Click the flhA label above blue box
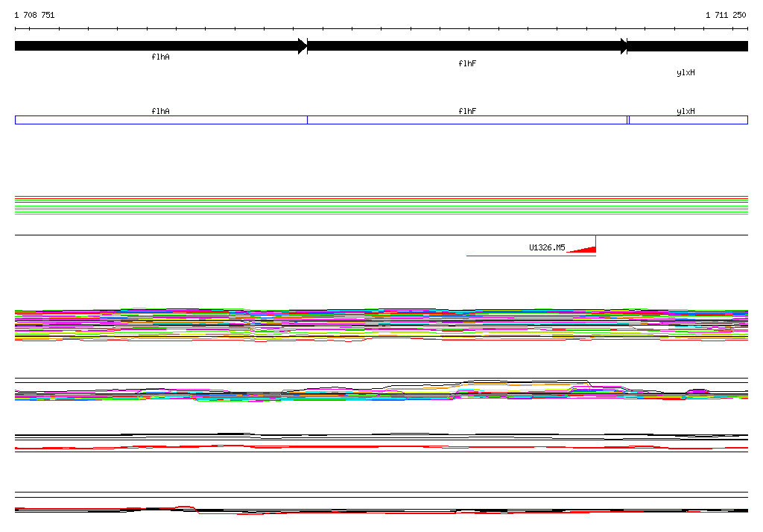 point(160,111)
